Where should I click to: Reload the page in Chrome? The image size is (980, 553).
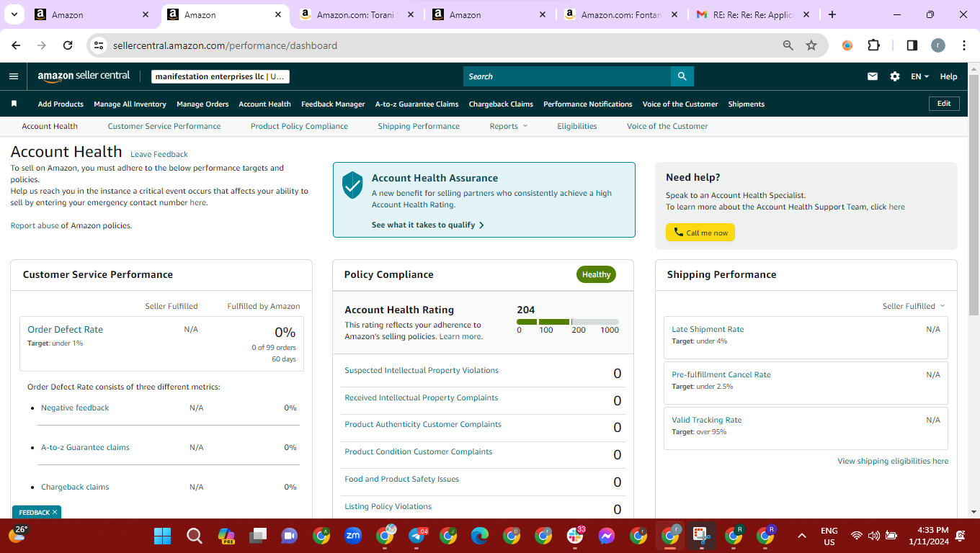coord(68,45)
